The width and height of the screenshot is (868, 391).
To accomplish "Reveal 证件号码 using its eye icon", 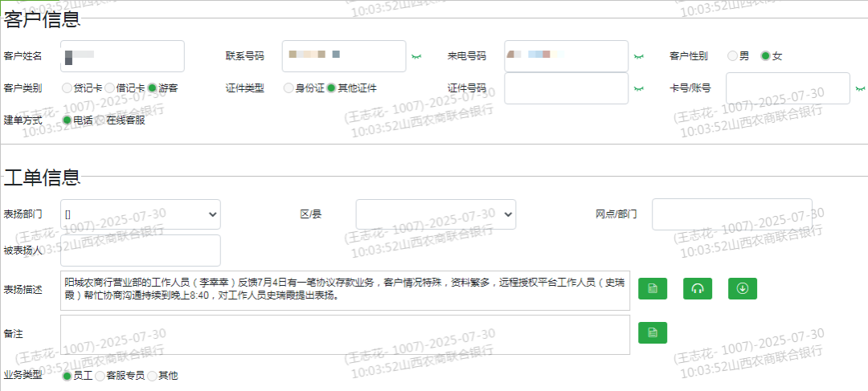I will (638, 88).
